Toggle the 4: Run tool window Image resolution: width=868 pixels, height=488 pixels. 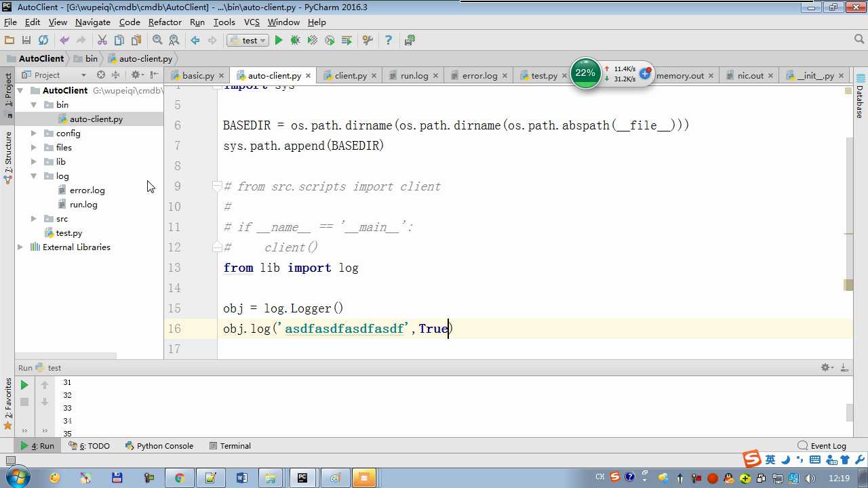[37, 446]
